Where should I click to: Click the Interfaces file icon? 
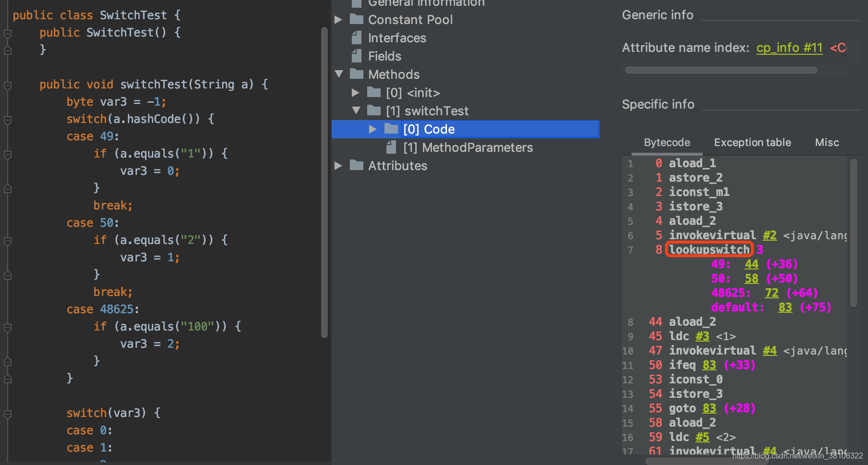click(357, 37)
